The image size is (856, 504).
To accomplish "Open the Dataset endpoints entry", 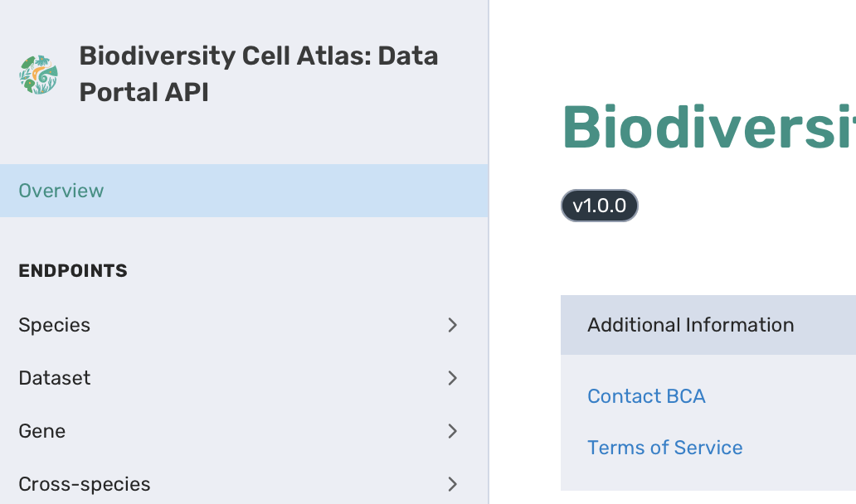I will 55,378.
